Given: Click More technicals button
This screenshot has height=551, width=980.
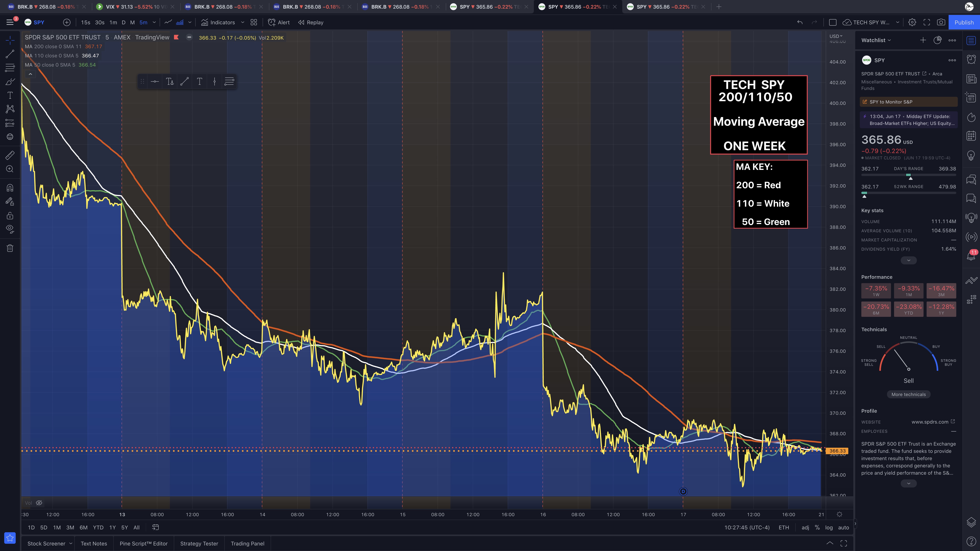Looking at the screenshot, I should pos(908,394).
